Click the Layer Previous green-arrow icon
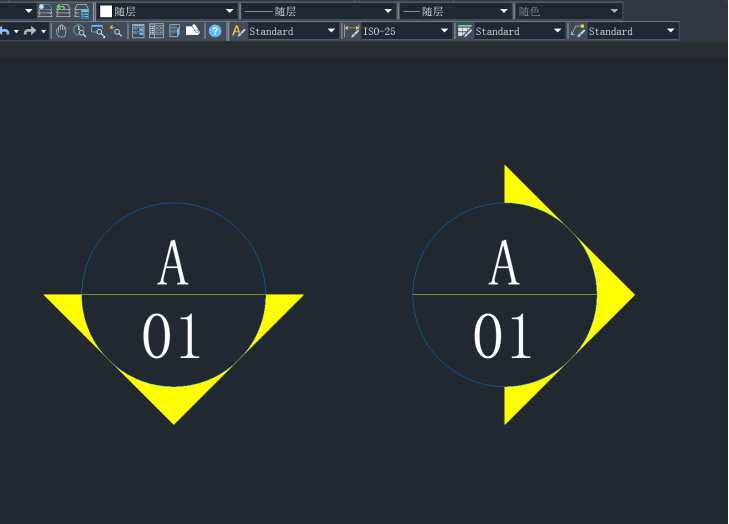 click(x=63, y=11)
